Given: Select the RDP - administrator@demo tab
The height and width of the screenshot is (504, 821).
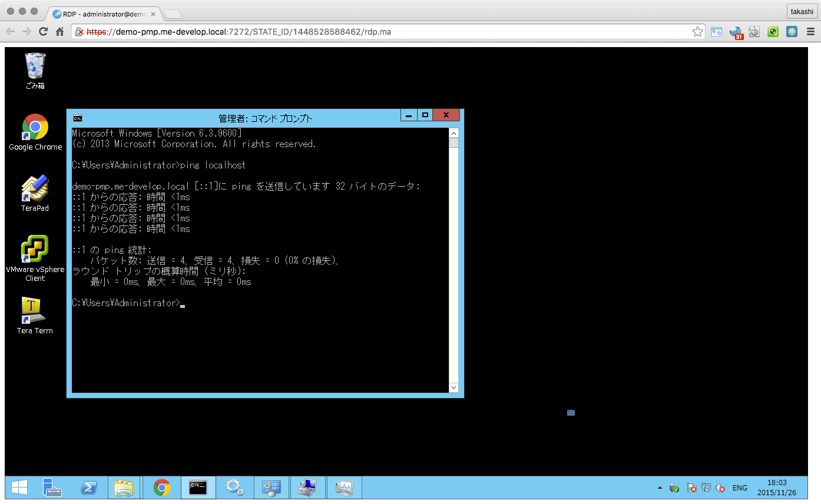Looking at the screenshot, I should (103, 14).
